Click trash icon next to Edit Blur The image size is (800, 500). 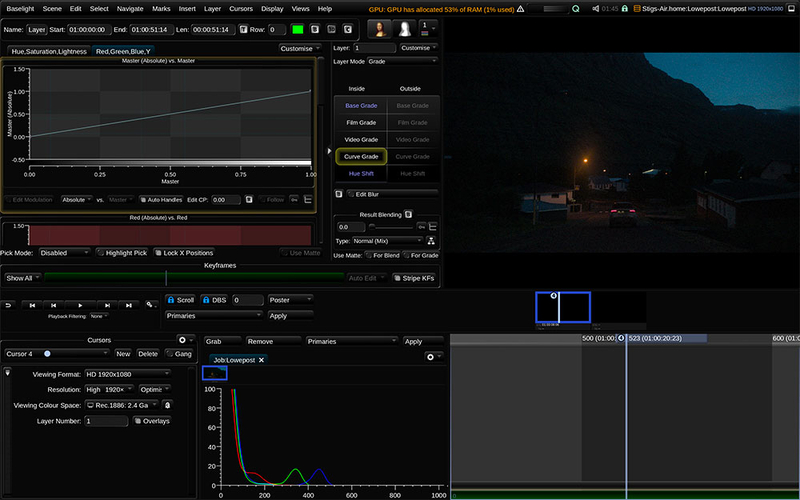[x=339, y=193]
